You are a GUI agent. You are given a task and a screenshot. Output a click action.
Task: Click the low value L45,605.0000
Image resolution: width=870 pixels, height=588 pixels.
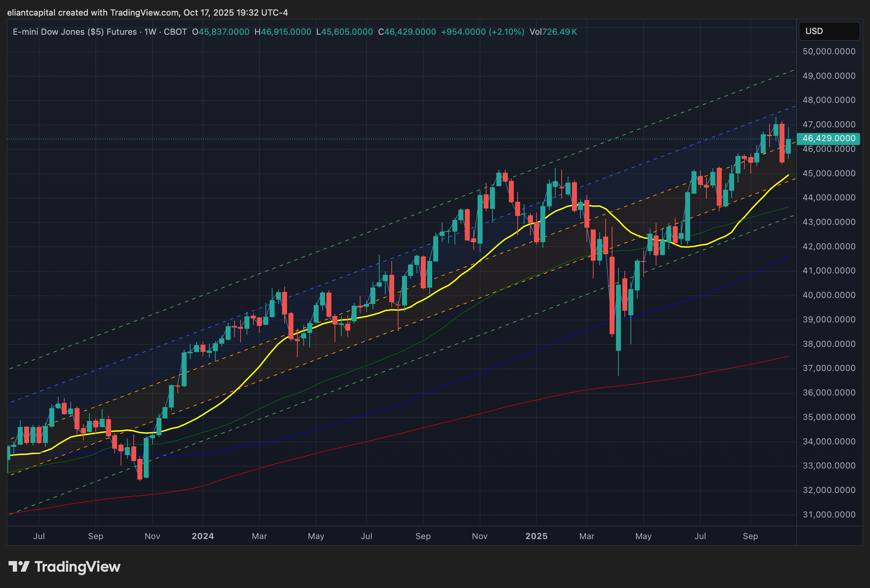[345, 32]
